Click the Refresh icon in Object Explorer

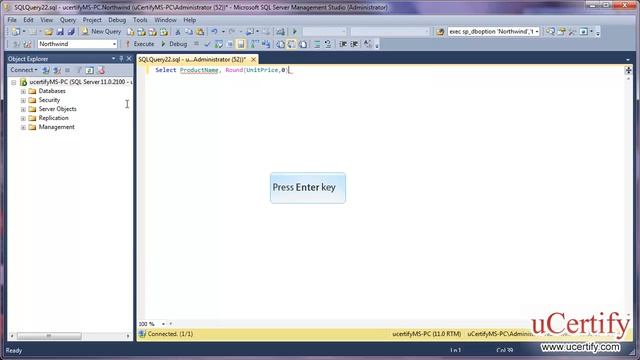point(89,70)
